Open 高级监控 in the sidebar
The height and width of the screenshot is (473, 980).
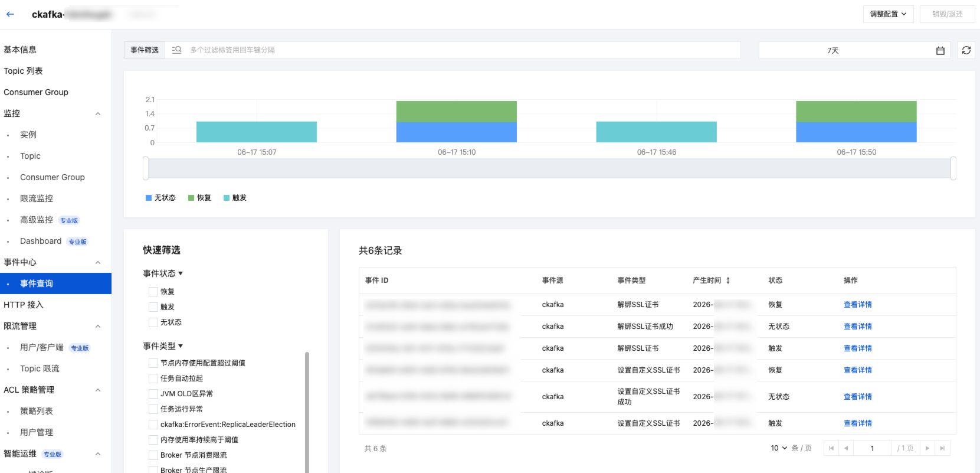37,220
